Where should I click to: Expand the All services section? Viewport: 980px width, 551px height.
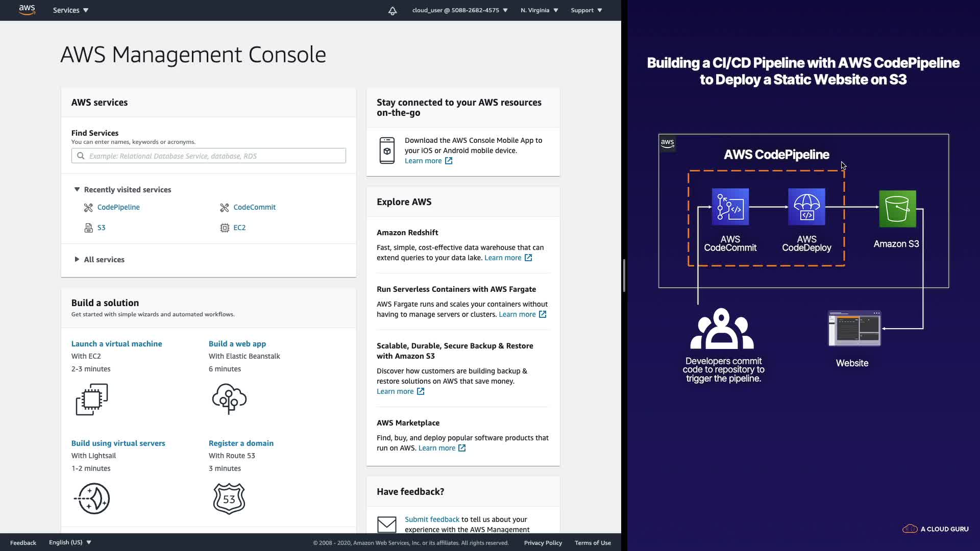[x=77, y=260]
